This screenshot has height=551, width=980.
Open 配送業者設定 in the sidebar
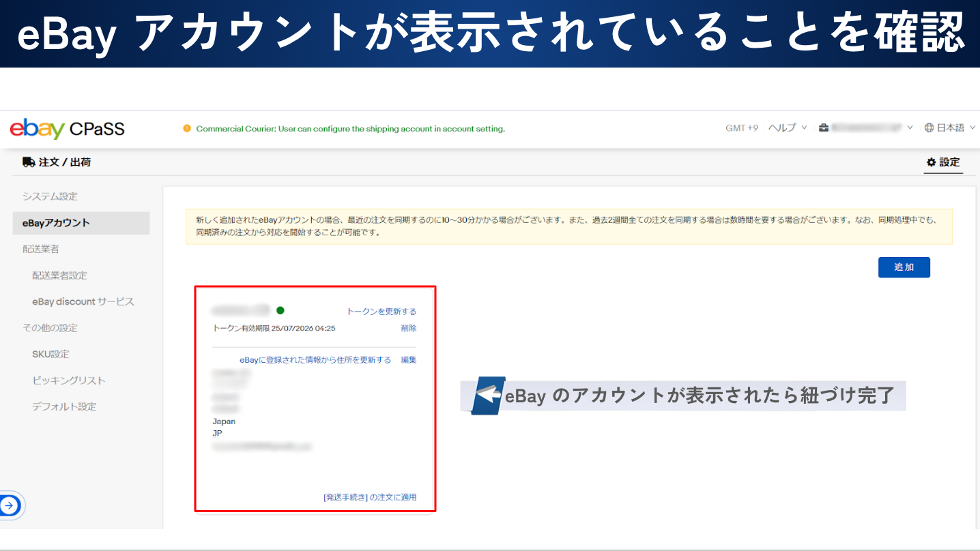[59, 275]
